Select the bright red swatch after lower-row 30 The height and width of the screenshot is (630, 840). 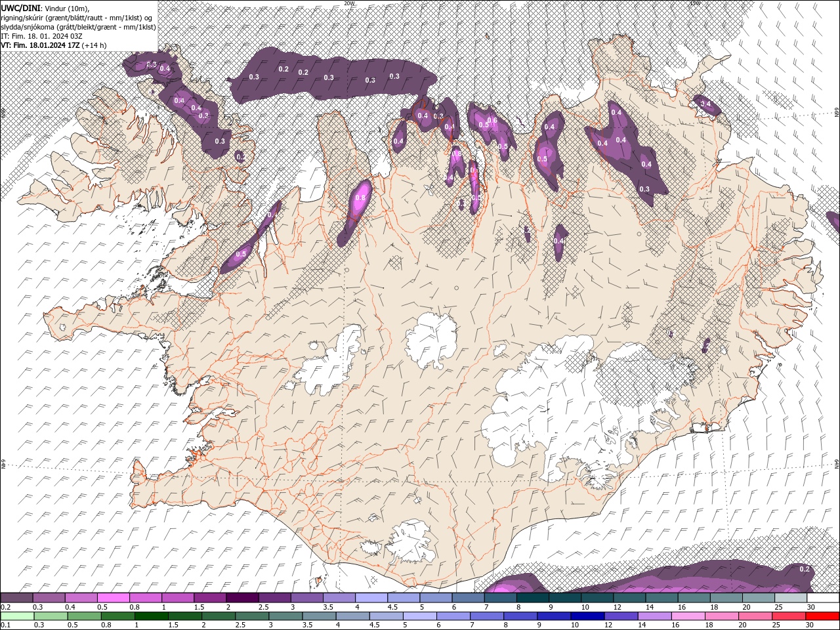[x=822, y=616]
